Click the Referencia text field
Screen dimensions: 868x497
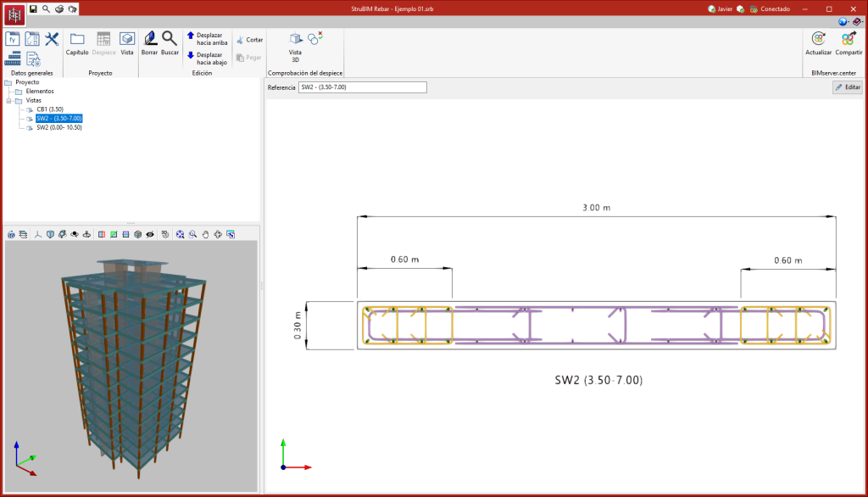tap(363, 87)
